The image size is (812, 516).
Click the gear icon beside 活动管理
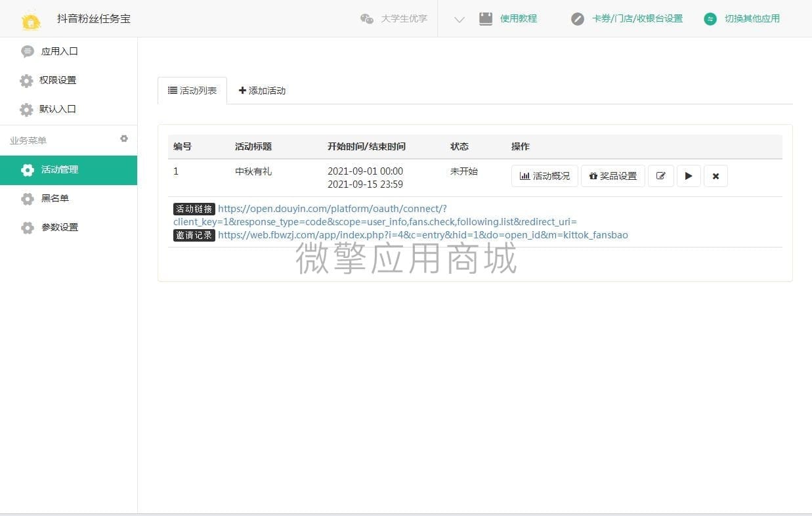click(27, 170)
